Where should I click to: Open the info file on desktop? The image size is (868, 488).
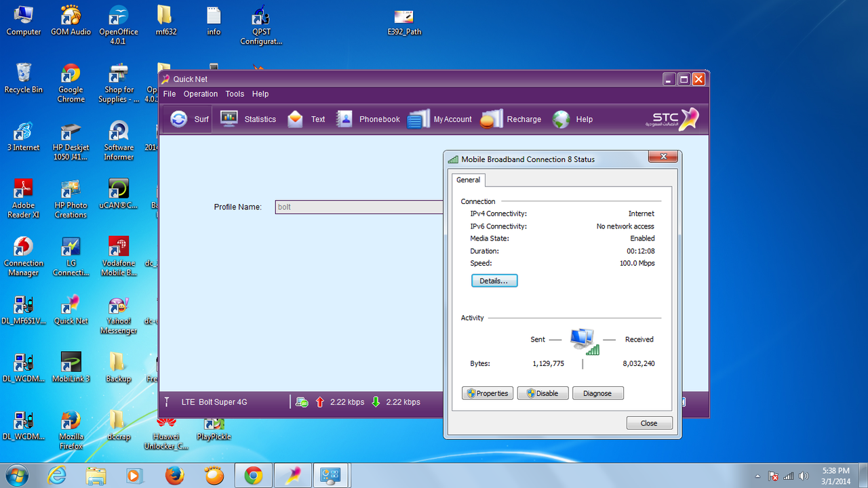pos(214,20)
